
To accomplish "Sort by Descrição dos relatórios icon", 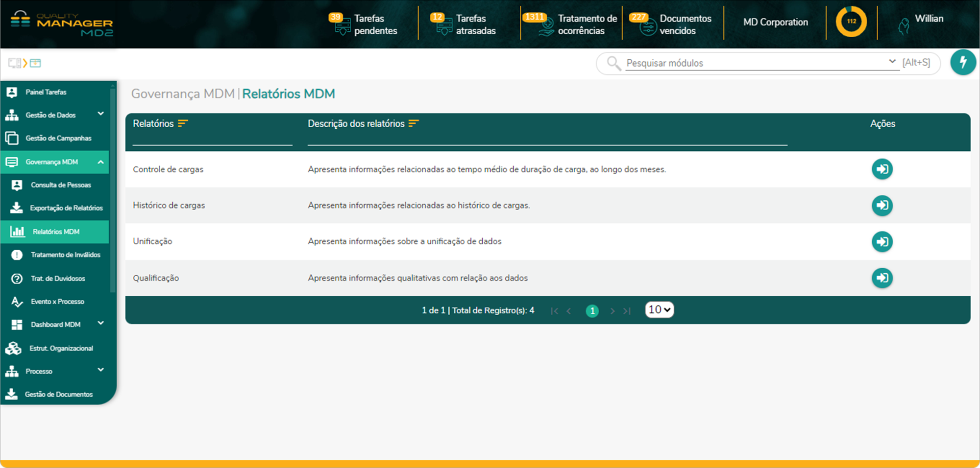I will (414, 123).
